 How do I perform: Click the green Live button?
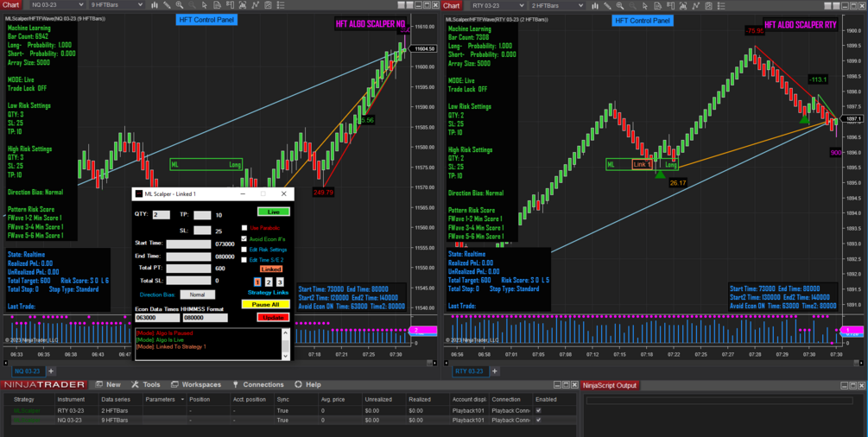tap(274, 212)
